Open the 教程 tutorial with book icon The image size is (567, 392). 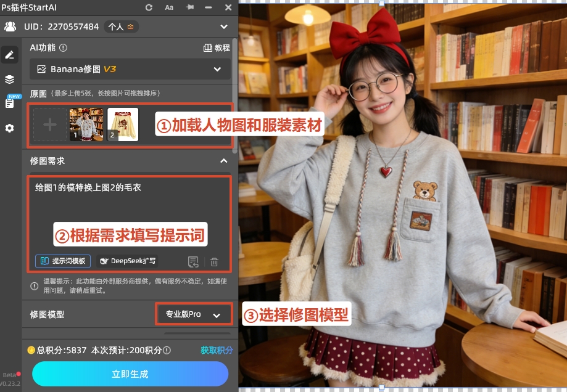click(216, 47)
